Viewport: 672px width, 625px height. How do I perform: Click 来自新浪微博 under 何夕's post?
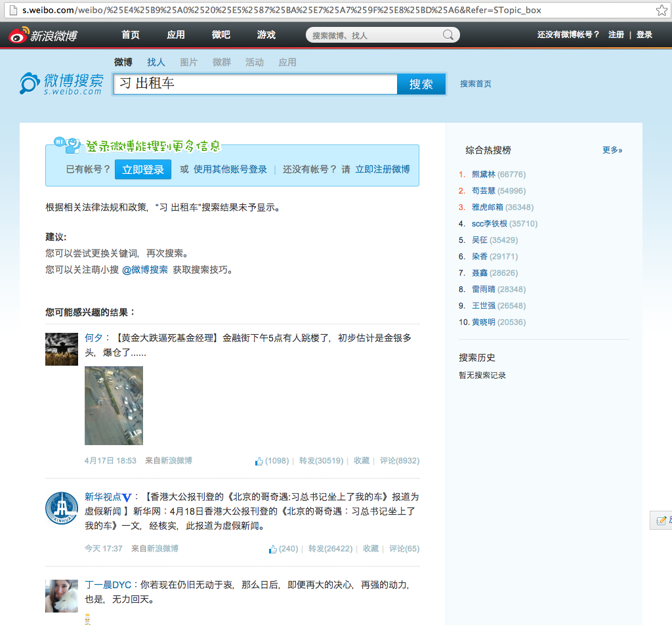[x=169, y=461]
